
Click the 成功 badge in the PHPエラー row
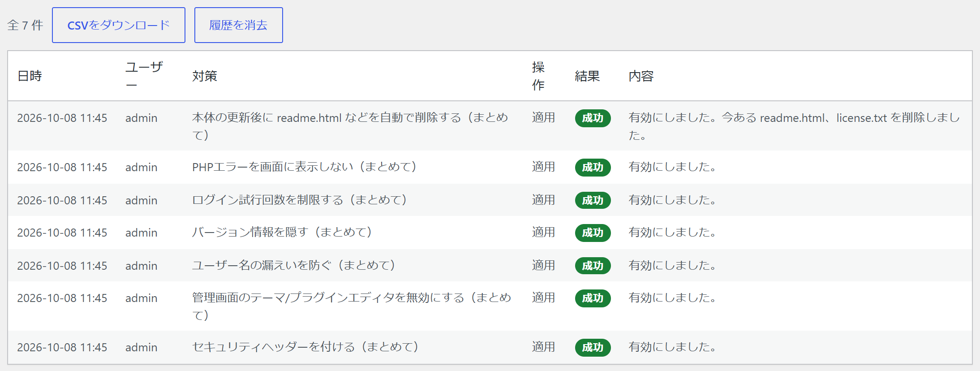593,167
